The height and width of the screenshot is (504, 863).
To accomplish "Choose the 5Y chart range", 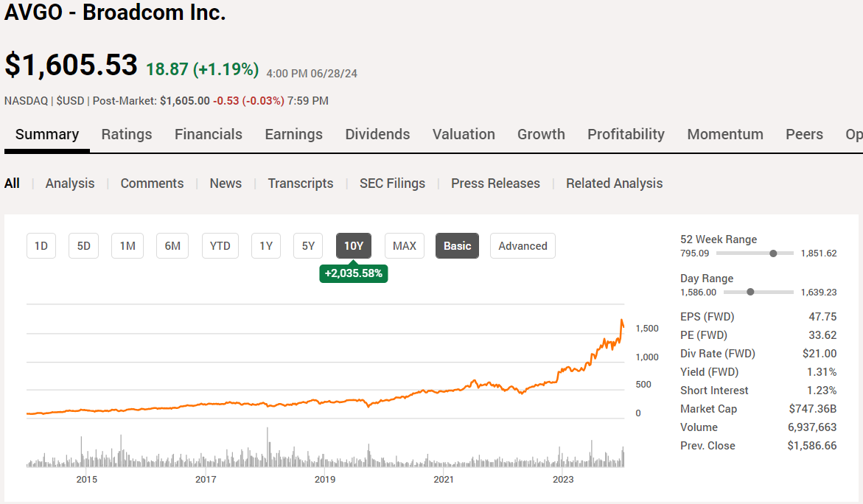I will [x=308, y=246].
